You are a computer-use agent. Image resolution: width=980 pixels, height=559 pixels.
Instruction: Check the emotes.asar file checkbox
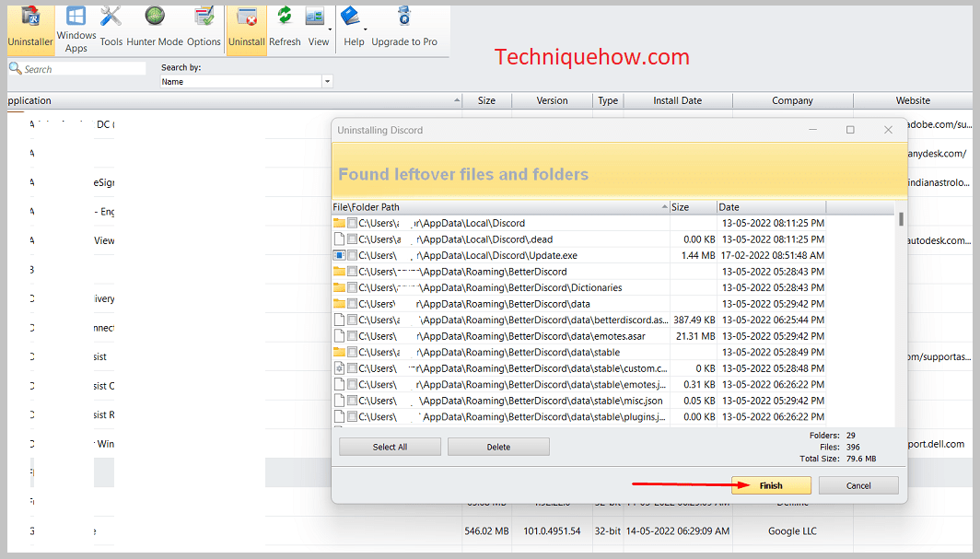pyautogui.click(x=353, y=336)
